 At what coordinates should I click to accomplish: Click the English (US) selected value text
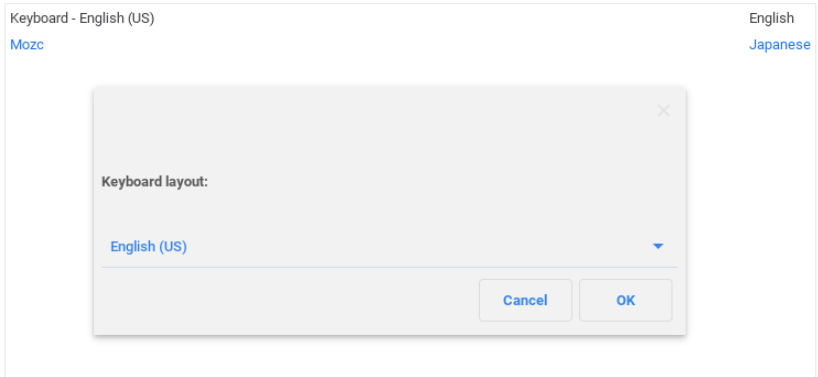click(149, 246)
